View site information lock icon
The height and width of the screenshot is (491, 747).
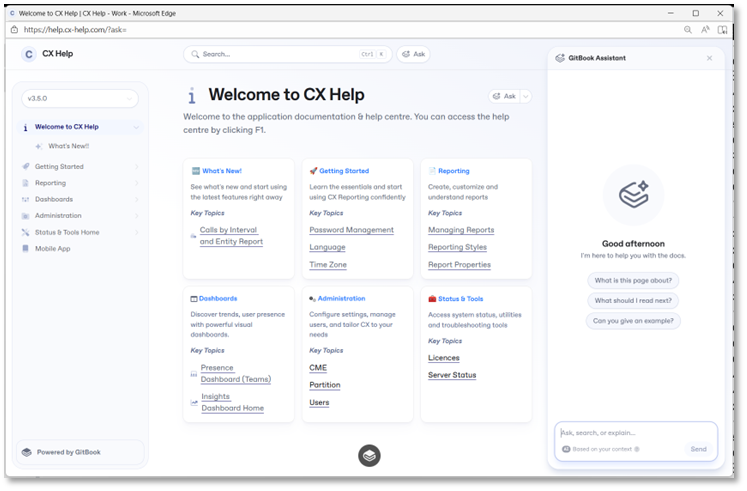pyautogui.click(x=14, y=30)
